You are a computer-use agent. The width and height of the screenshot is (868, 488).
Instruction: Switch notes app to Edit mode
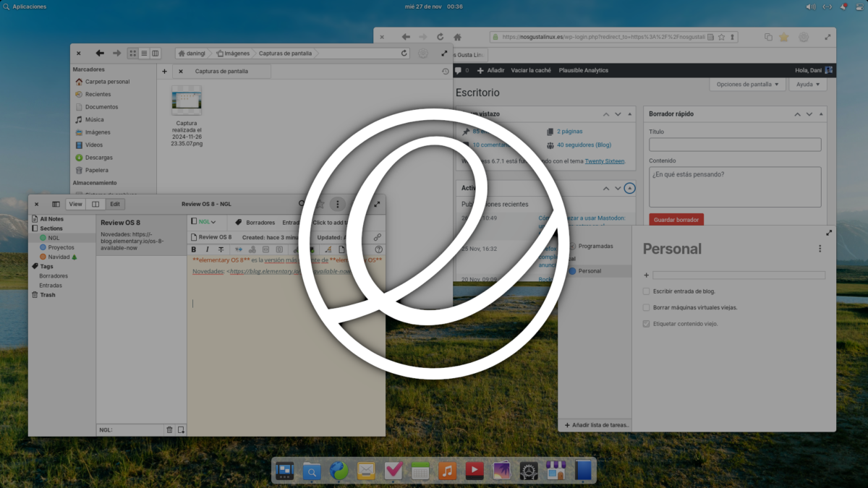114,205
